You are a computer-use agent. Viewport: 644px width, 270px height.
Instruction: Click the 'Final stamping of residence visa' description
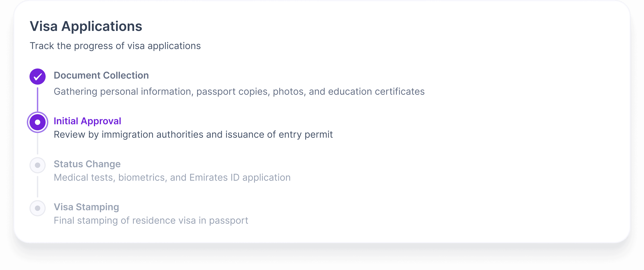click(151, 221)
